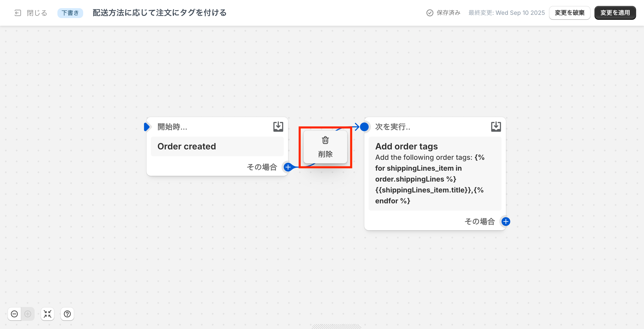Click the fit-to-screen collapse arrows icon
644x329 pixels.
click(48, 314)
